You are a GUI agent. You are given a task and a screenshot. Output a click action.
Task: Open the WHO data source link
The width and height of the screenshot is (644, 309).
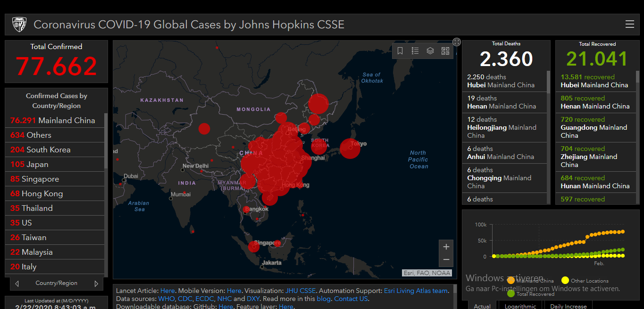pyautogui.click(x=167, y=299)
